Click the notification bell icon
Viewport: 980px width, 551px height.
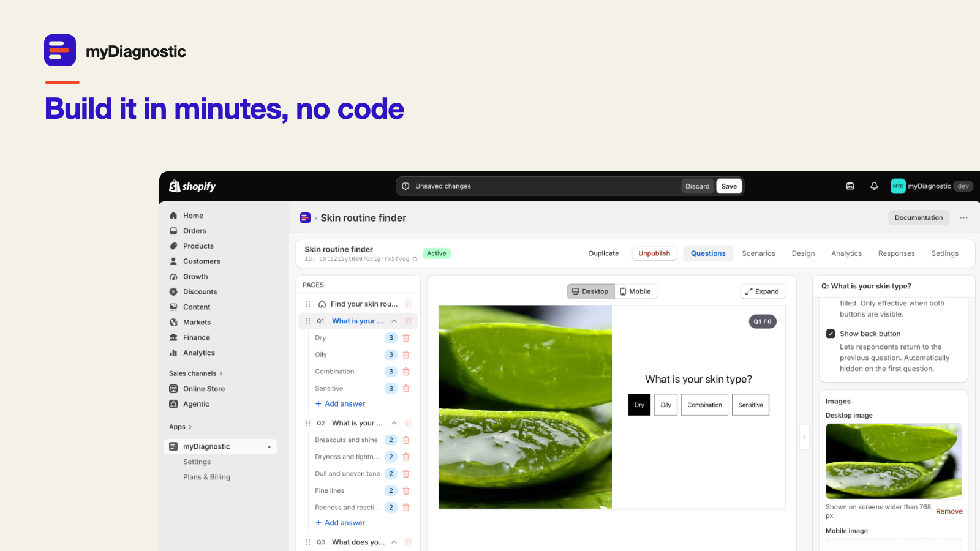click(874, 186)
